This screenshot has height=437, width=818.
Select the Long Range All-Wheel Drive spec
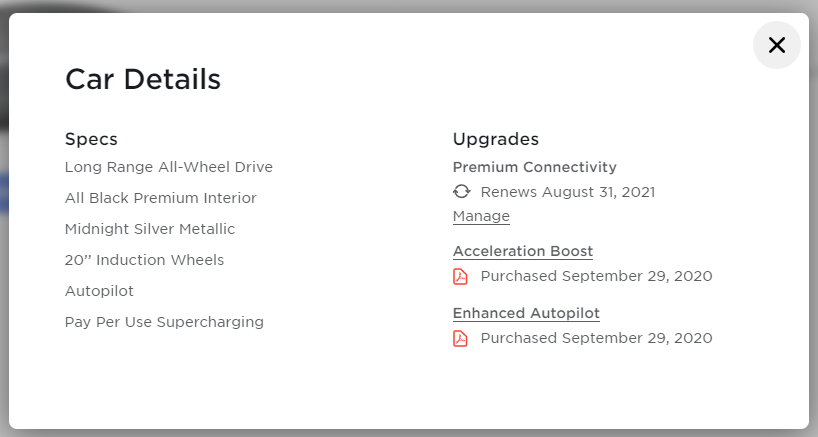(168, 167)
